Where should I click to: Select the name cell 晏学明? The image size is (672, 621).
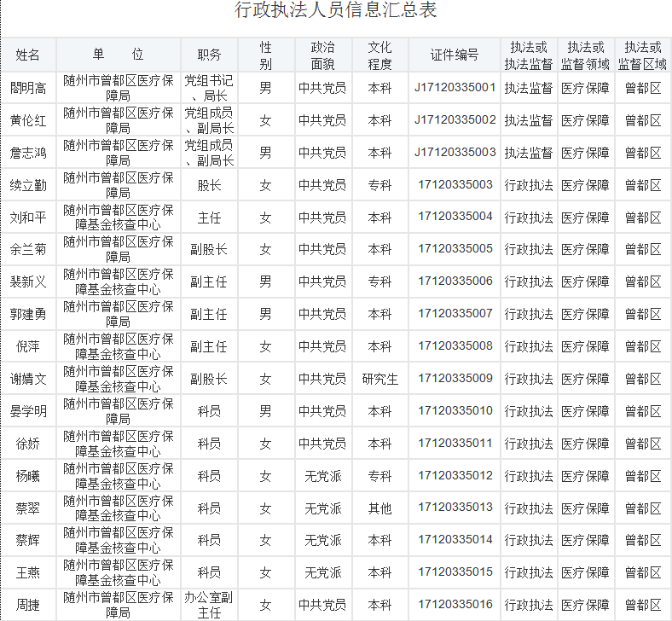[x=28, y=411]
